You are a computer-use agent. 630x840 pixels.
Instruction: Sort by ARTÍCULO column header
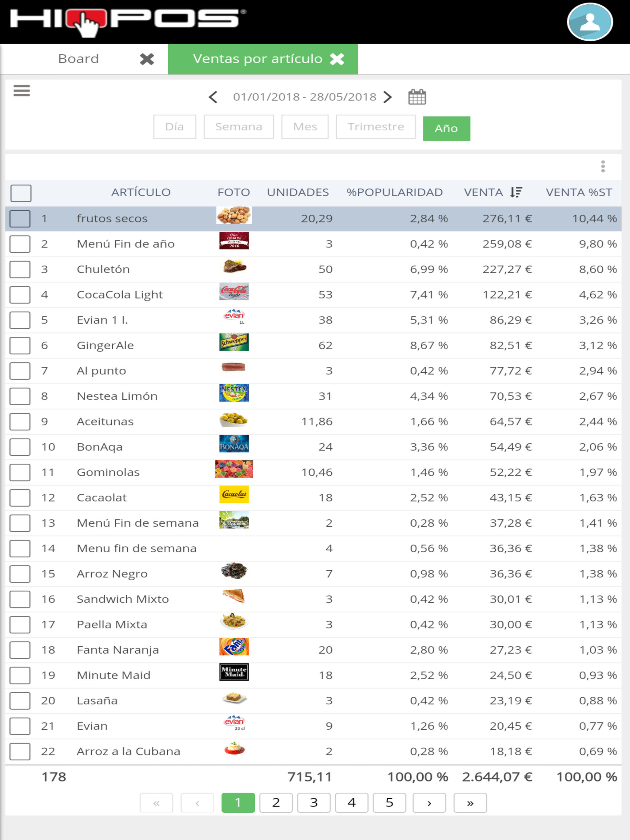click(x=141, y=192)
